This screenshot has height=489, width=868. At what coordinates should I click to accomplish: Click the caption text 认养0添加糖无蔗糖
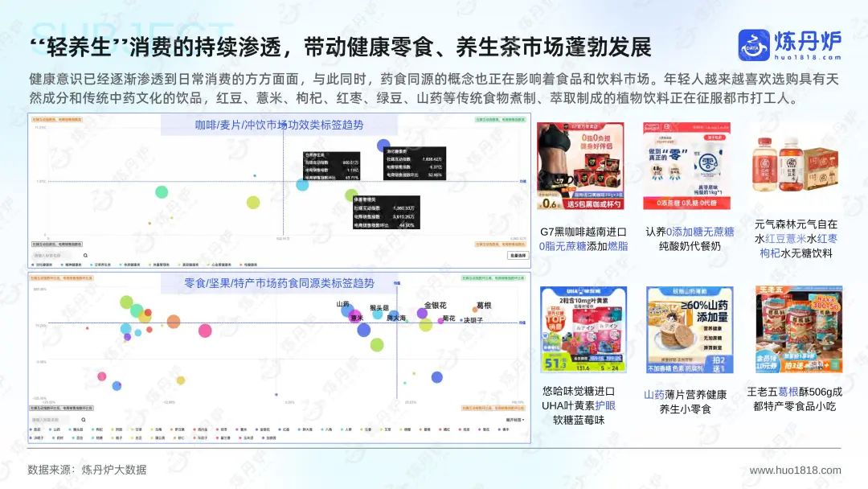(x=690, y=232)
